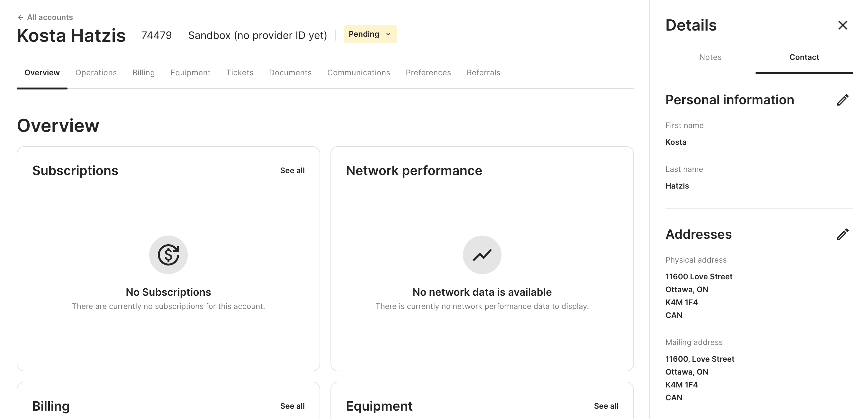See all Subscriptions
The height and width of the screenshot is (419, 868).
tap(292, 170)
